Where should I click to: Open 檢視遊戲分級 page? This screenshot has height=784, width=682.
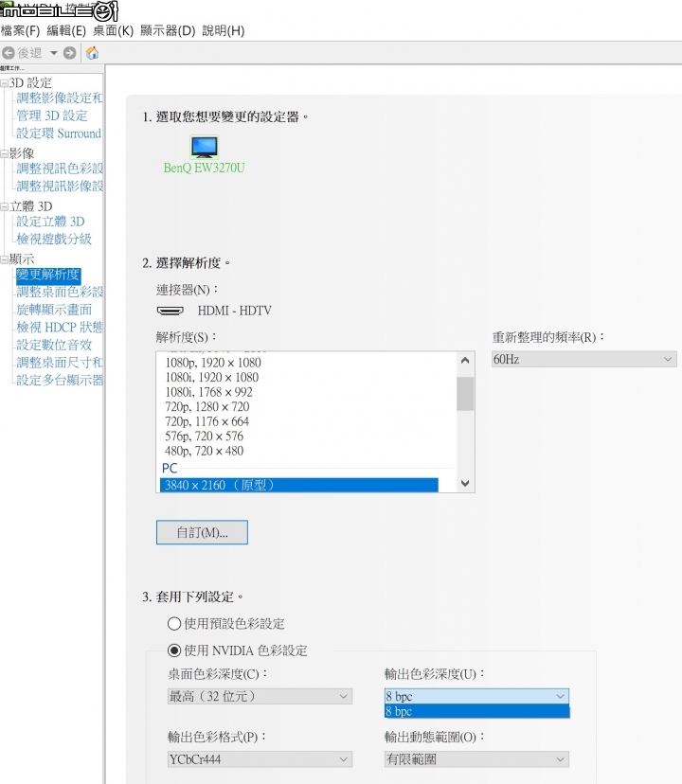click(x=54, y=239)
